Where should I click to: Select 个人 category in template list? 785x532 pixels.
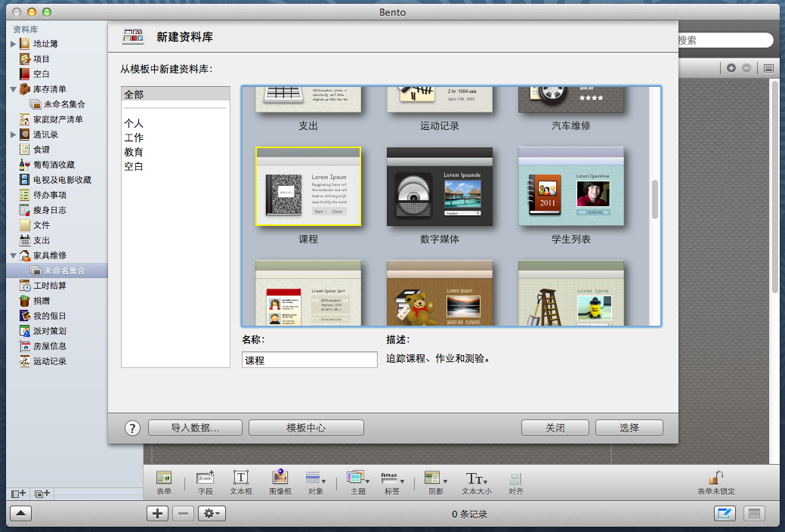pyautogui.click(x=134, y=123)
